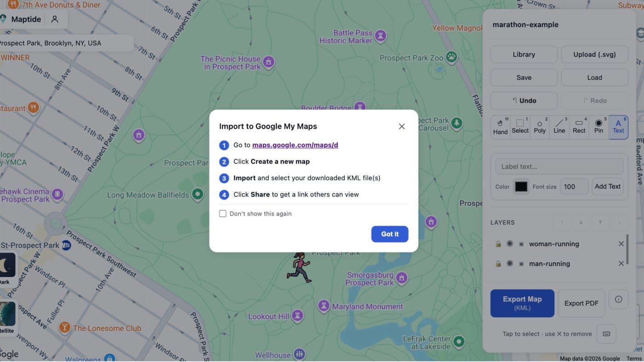This screenshot has width=644, height=362.
Task: Click Export PDF button
Action: click(581, 303)
